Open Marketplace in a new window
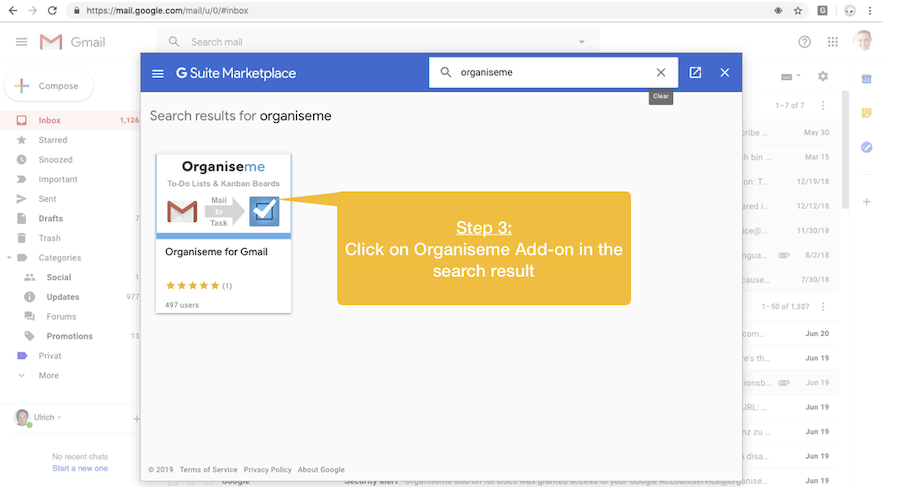The height and width of the screenshot is (487, 900). pyautogui.click(x=695, y=72)
